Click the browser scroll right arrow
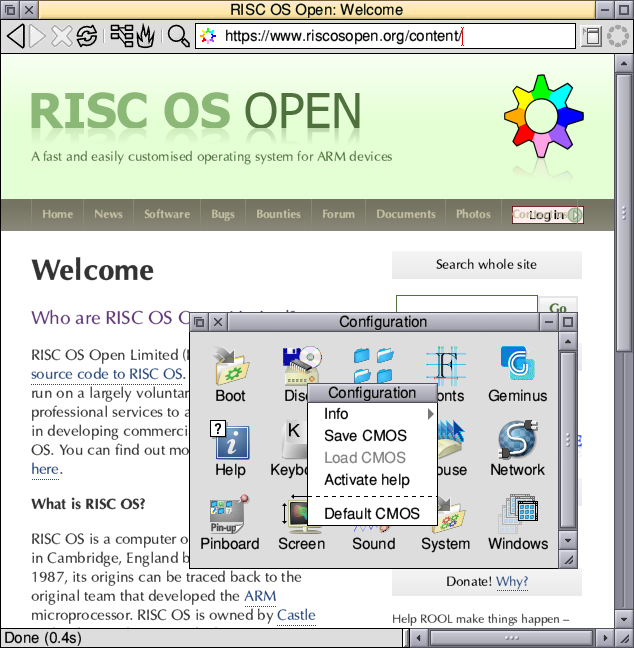 tap(605, 638)
